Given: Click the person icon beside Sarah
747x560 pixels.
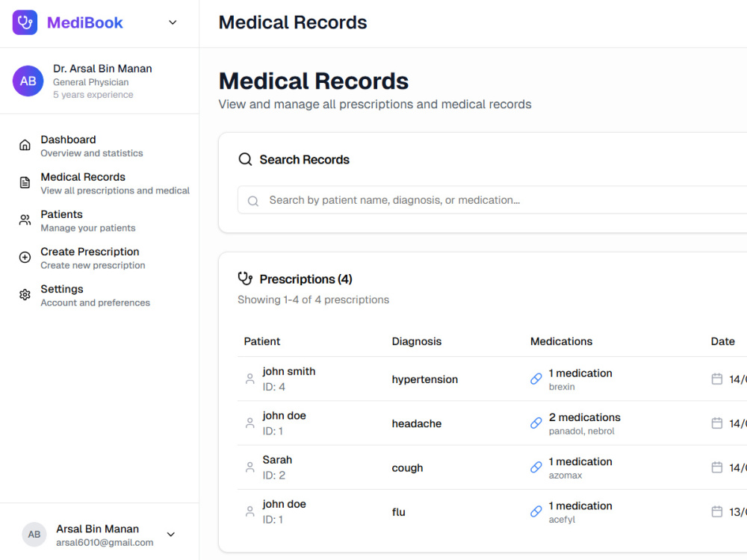Looking at the screenshot, I should tap(249, 467).
